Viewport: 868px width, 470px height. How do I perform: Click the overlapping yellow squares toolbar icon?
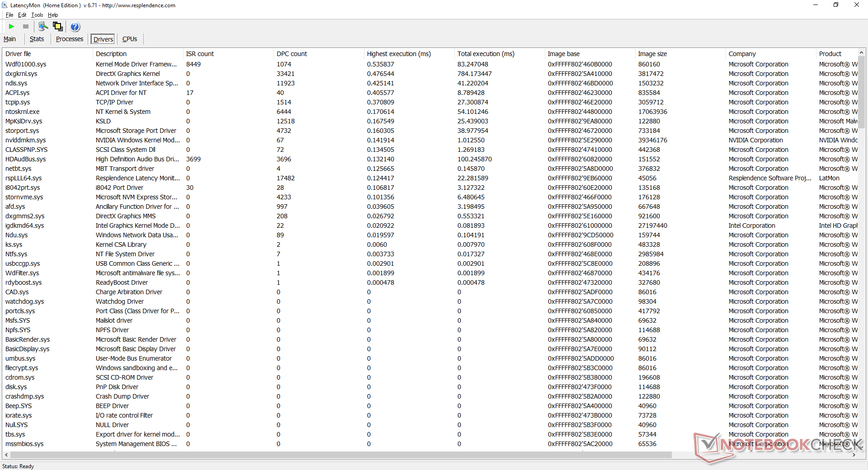pos(58,27)
